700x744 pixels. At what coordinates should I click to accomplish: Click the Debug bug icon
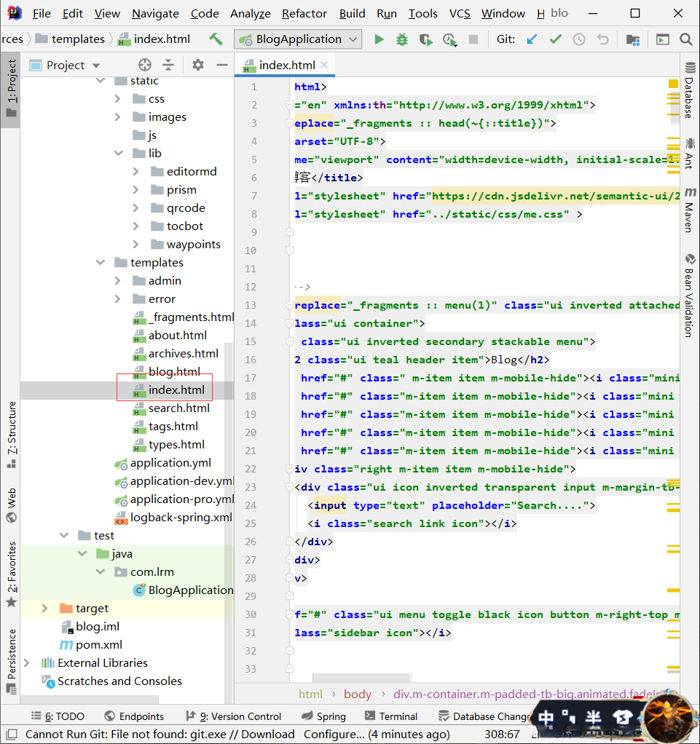(x=402, y=39)
